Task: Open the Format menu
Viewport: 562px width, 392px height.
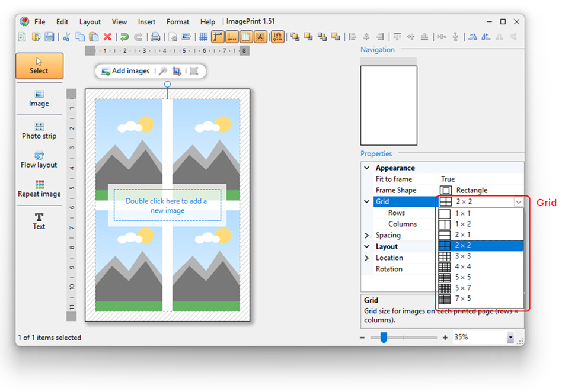Action: pos(178,22)
